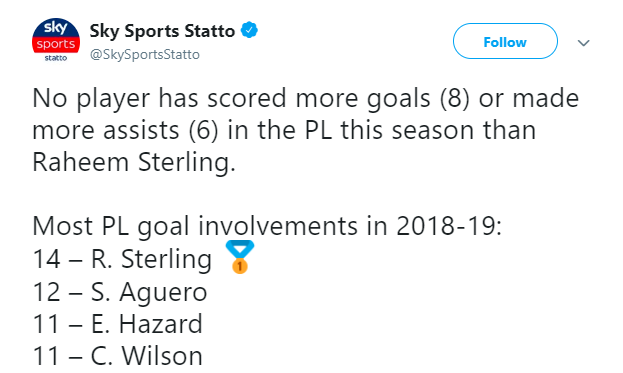Screen dimensions: 623x373
Task: Click the '2018-19' season text
Action: coord(445,226)
